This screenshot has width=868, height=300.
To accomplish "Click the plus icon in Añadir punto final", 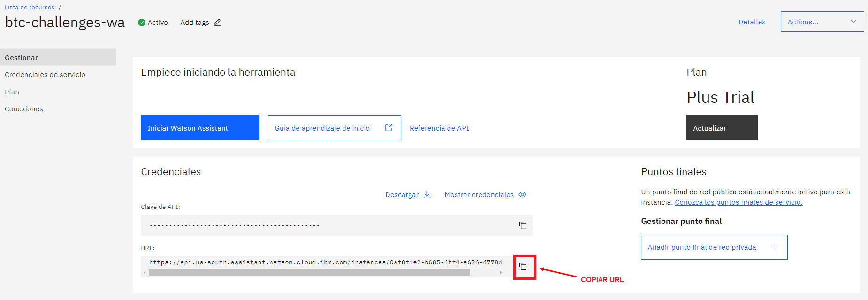I will (x=775, y=247).
